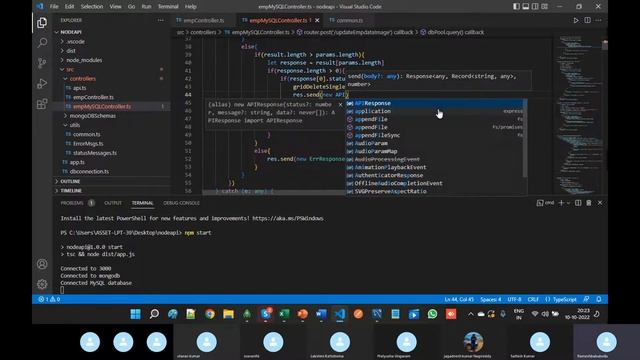This screenshot has height=360, width=640.
Task: Open the Customize Layout button
Action: (544, 7)
